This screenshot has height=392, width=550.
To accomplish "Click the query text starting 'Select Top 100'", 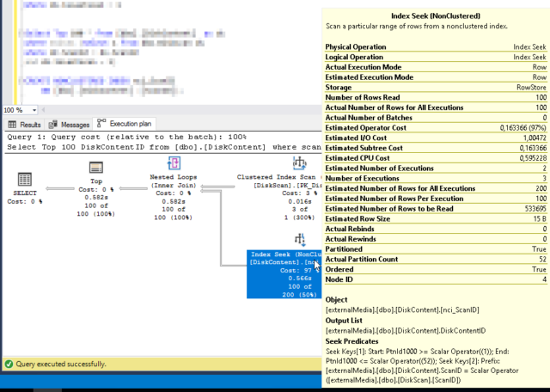I will [163, 147].
